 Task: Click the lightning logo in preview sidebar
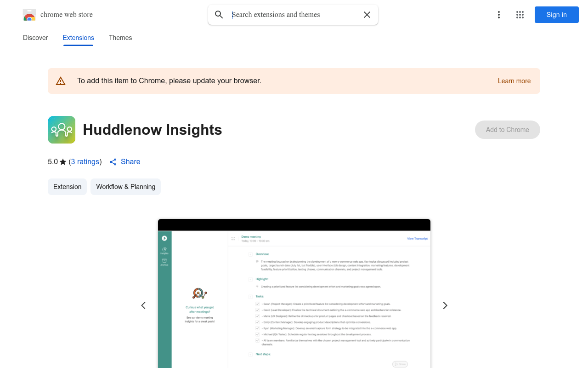tap(164, 238)
